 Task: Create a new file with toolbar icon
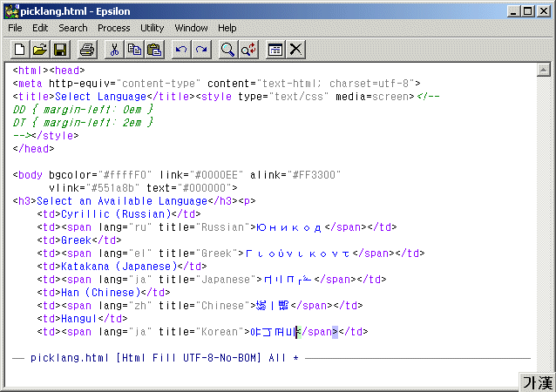[x=19, y=50]
